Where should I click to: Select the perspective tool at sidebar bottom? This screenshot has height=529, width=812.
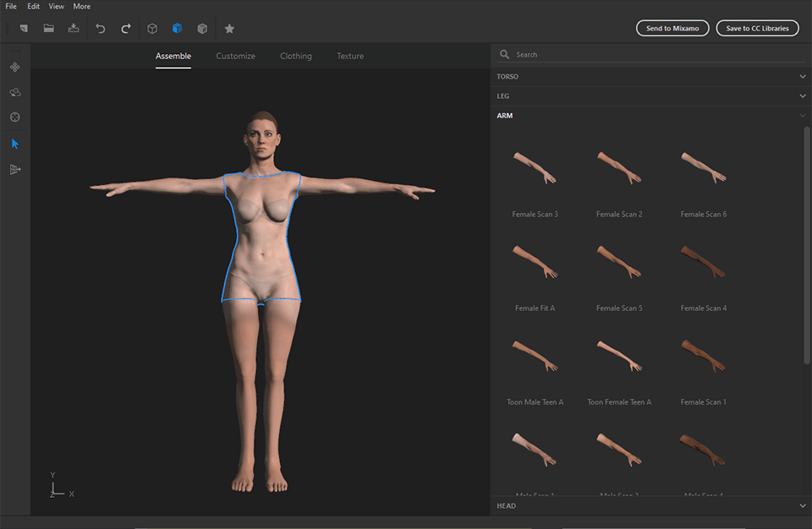[x=14, y=169]
